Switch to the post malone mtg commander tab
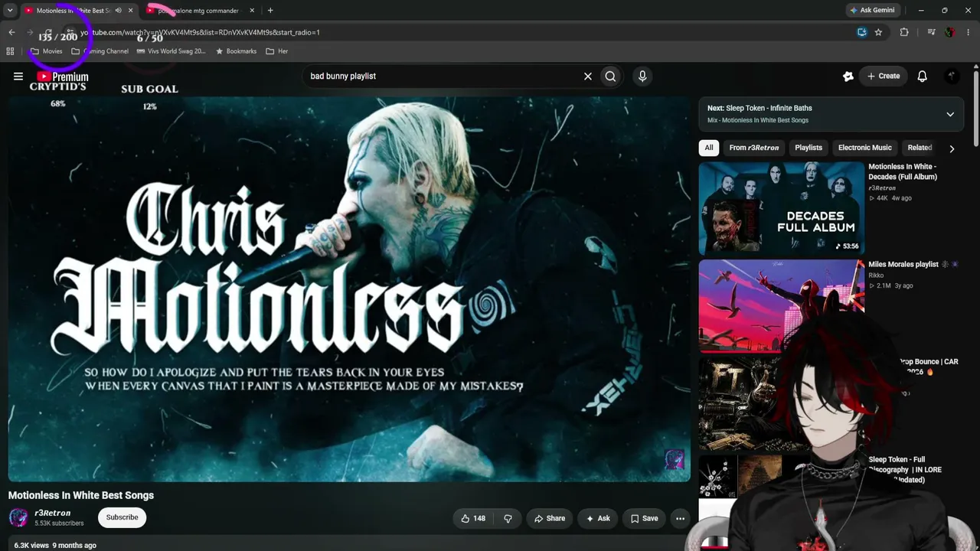The height and width of the screenshot is (551, 980). coord(198,11)
